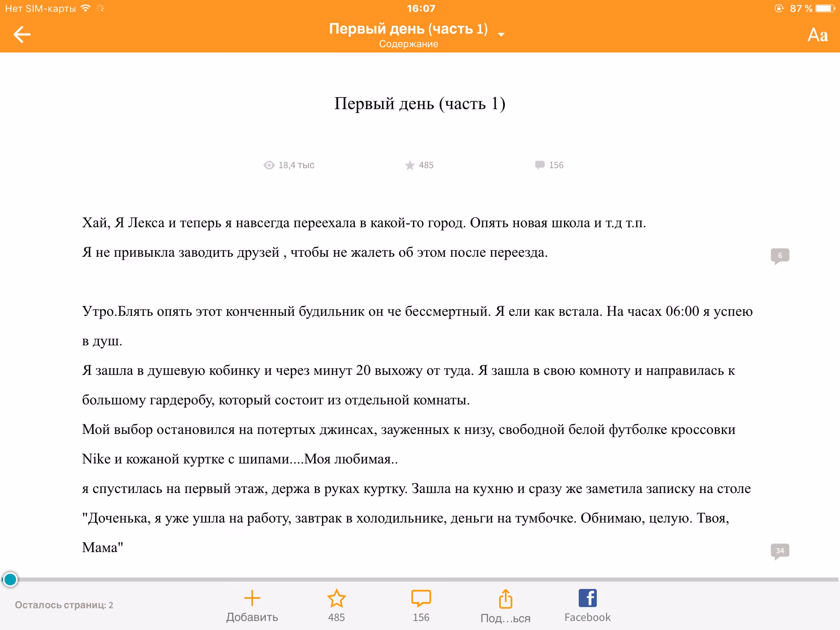This screenshot has width=840, height=630.
Task: Open the Содержание table of contents
Action: click(x=408, y=44)
